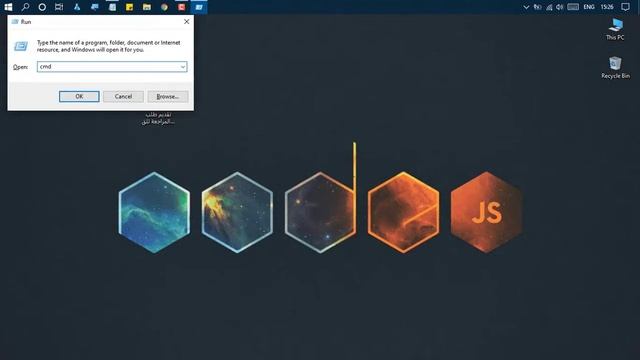Open yellow sticky notes taskbar icon
This screenshot has height=360, width=640.
129,7
